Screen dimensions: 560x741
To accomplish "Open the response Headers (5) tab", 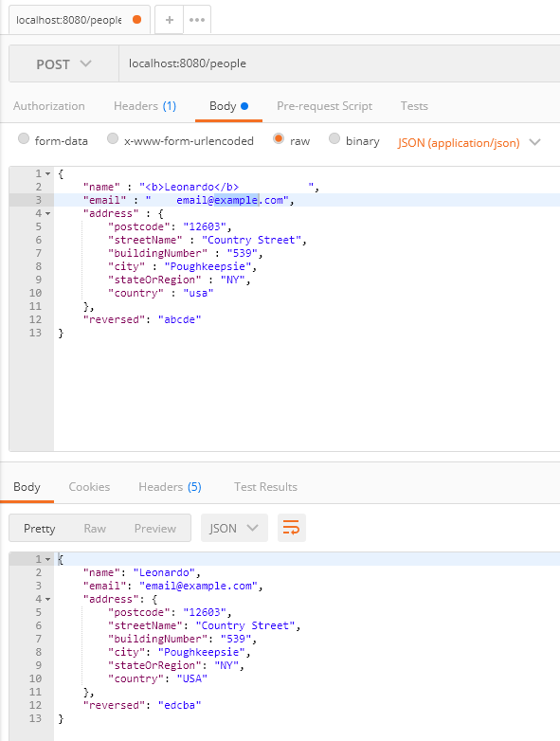I will (x=170, y=487).
